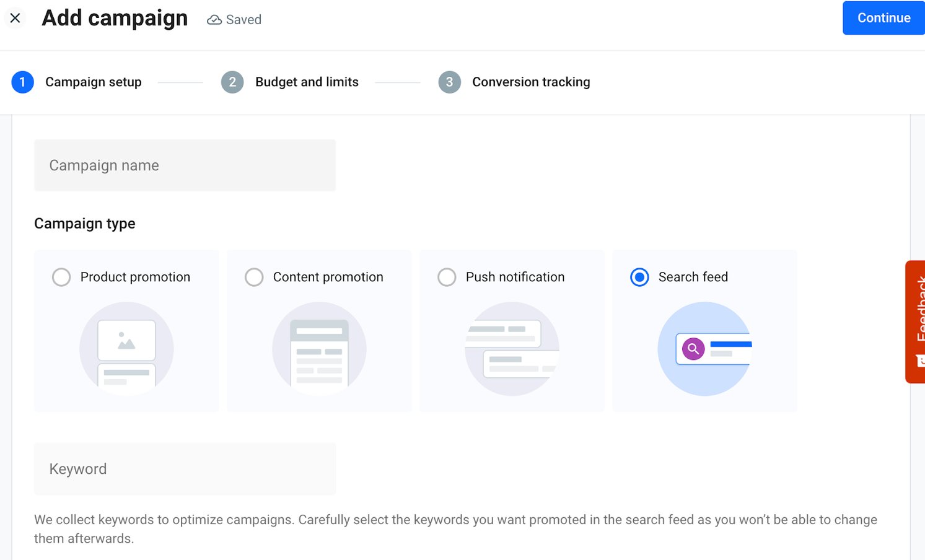The width and height of the screenshot is (925, 560).
Task: Click the Product promotion illustration
Action: tap(126, 349)
